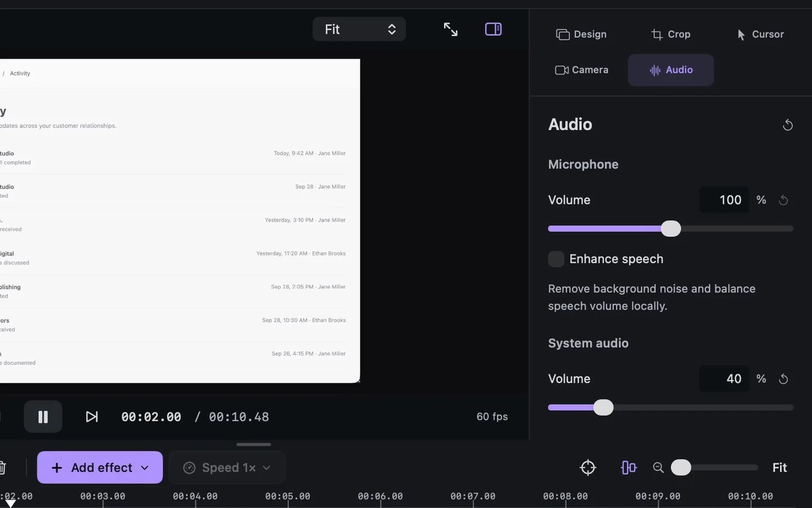Click the 'Sep 28, 10:30 AM · Ethan Brooks' entry
812x508 pixels.
(304, 321)
